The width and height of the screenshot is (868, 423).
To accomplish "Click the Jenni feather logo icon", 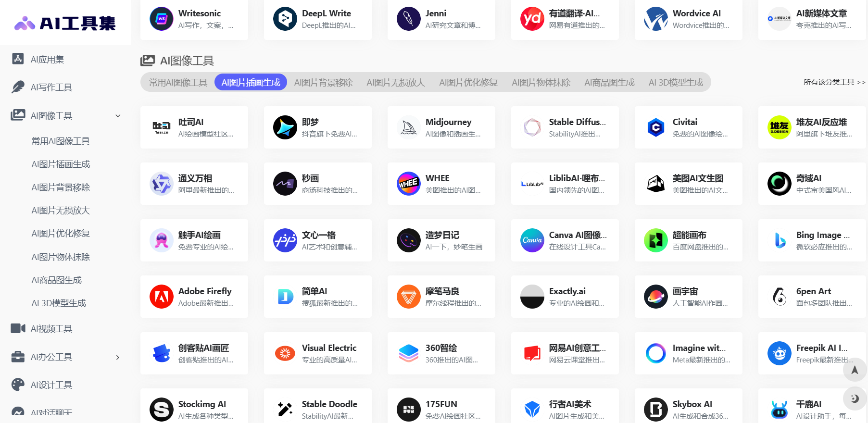I will tap(409, 19).
